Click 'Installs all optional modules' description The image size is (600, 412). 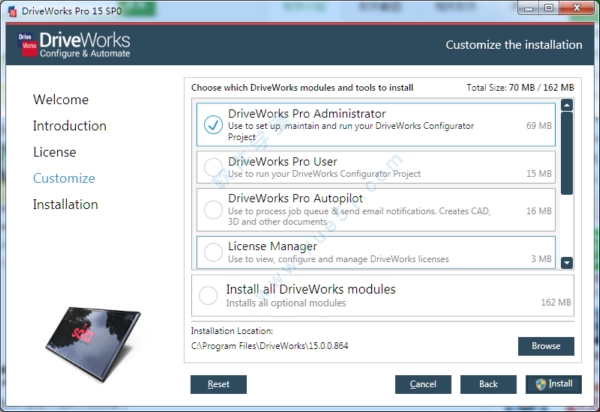tap(286, 303)
